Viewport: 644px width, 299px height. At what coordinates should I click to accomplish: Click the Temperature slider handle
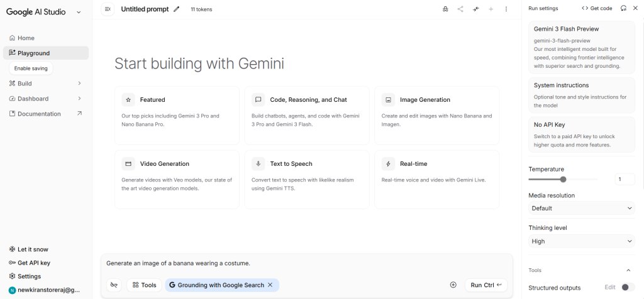563,180
